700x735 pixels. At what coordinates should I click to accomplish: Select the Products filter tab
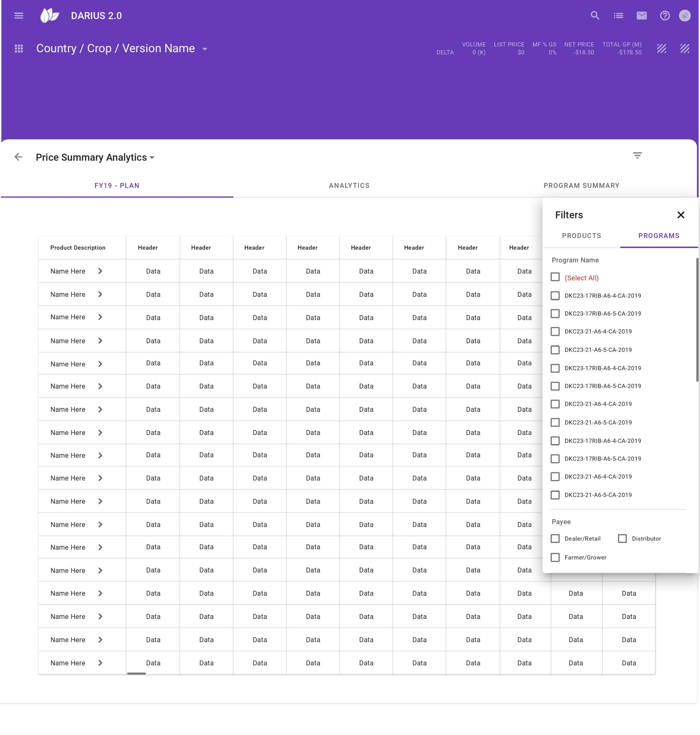click(581, 236)
